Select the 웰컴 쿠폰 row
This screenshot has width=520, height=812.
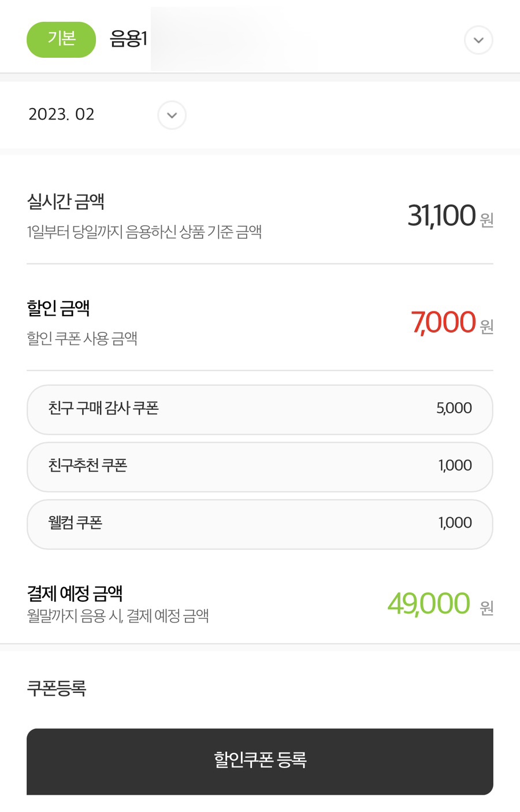click(x=259, y=524)
